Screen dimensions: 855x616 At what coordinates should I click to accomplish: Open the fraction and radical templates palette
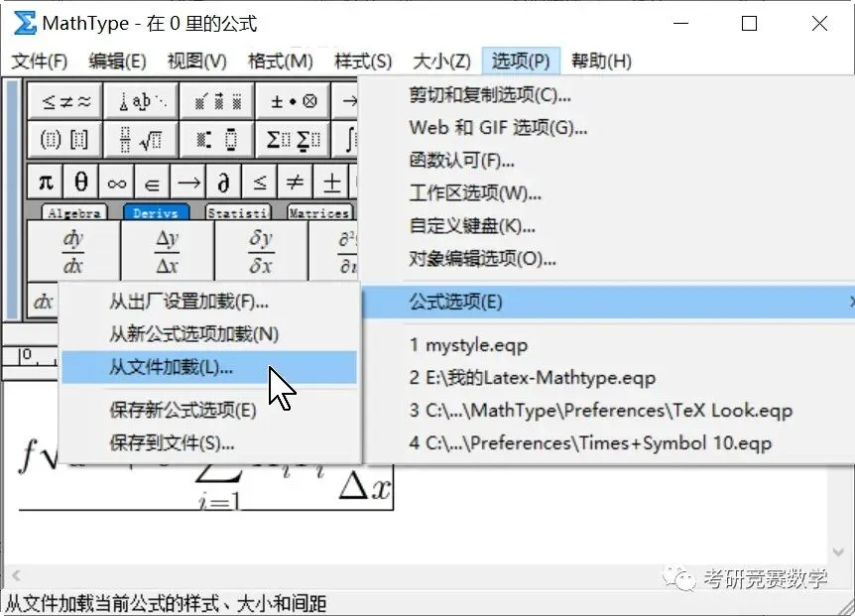(x=141, y=140)
